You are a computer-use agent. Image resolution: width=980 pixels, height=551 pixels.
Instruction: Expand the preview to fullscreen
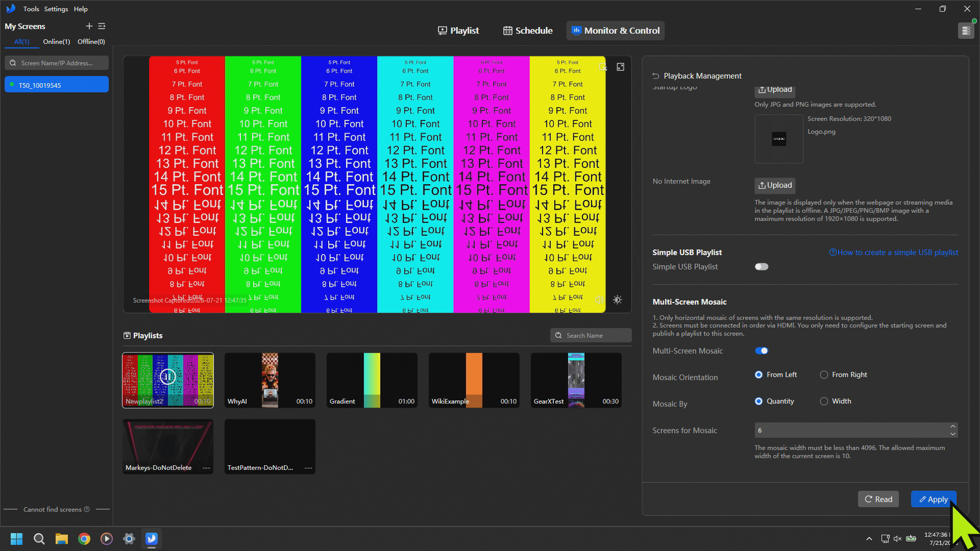pyautogui.click(x=620, y=67)
